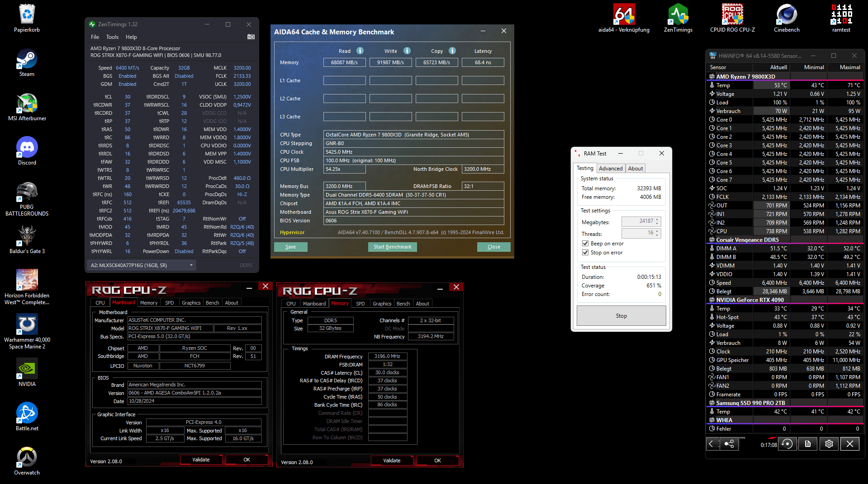The image size is (868, 484).
Task: Select the ZenTimings desktop shortcut
Action: coord(678,18)
